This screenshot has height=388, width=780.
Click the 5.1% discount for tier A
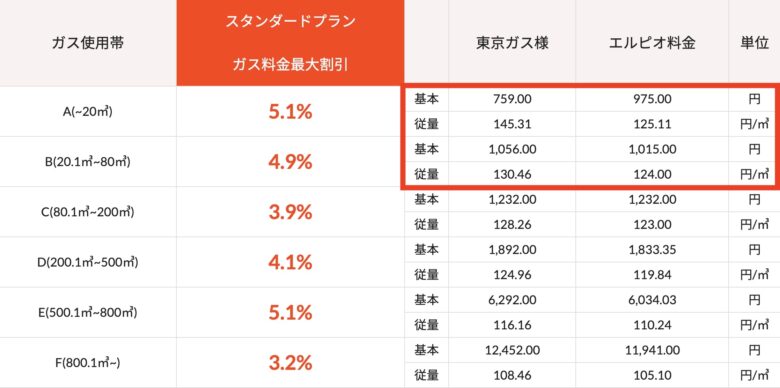291,112
